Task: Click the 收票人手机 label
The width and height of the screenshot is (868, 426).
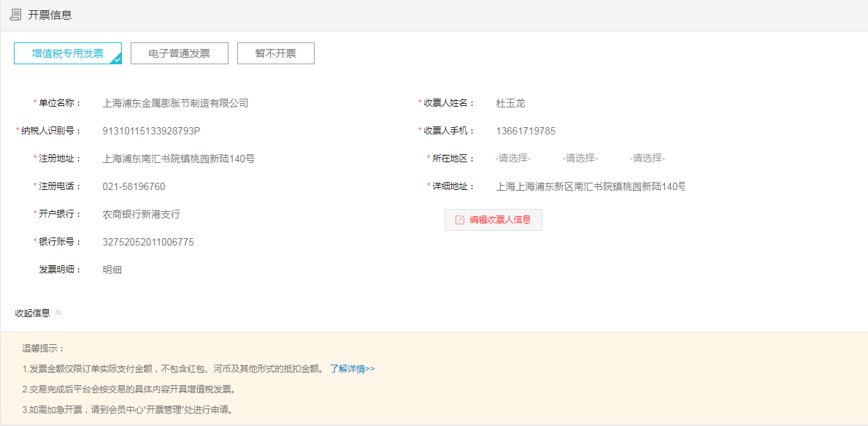Action: point(450,132)
